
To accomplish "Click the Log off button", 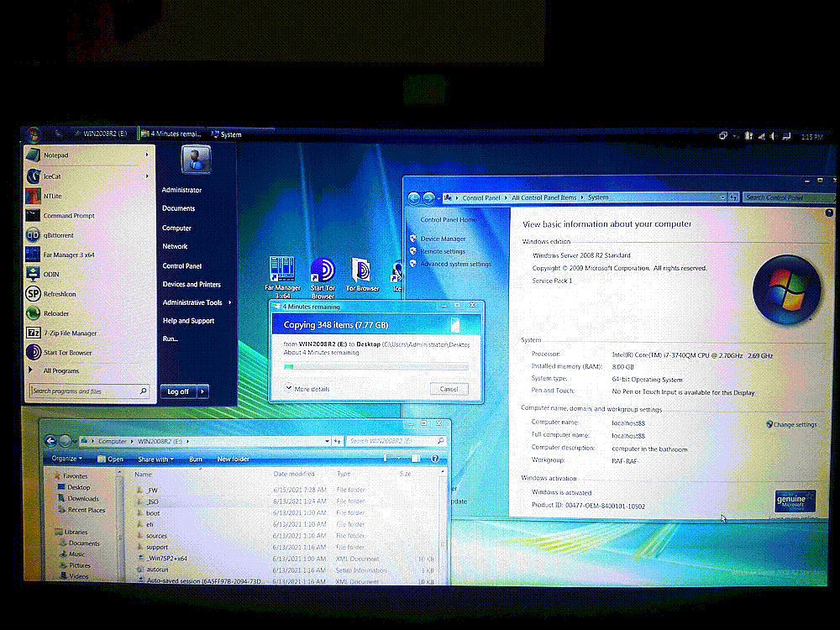I will [x=178, y=391].
